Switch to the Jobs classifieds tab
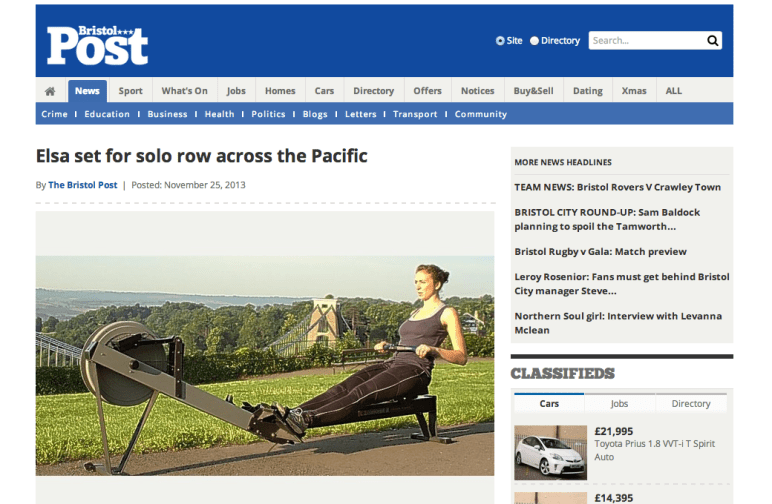Viewport: 772px width, 504px height. point(620,404)
